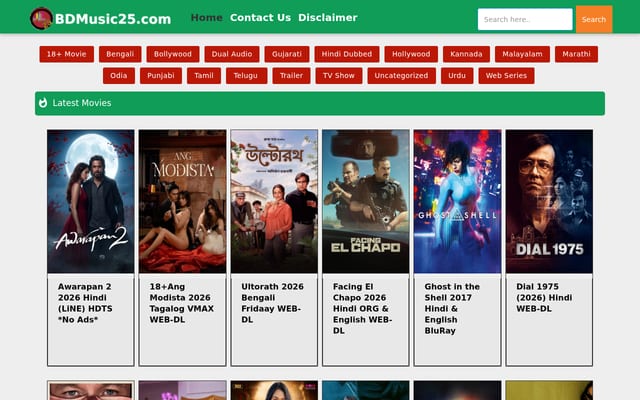Select the Dual Audio category
640x400 pixels.
tap(232, 54)
